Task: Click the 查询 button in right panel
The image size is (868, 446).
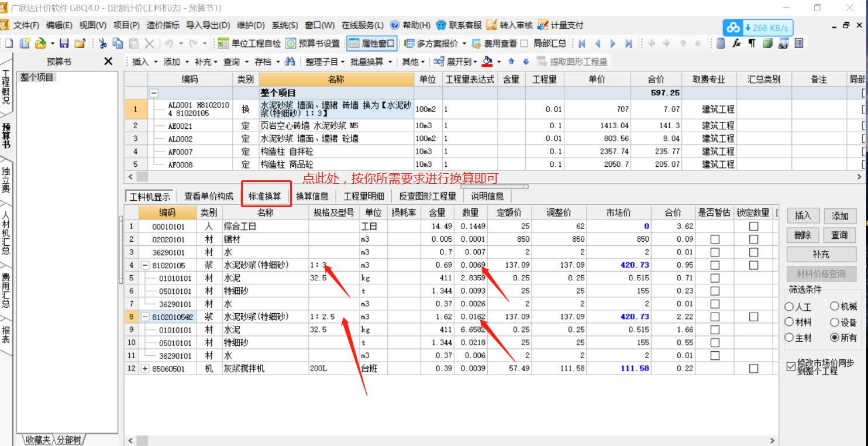Action: [840, 235]
